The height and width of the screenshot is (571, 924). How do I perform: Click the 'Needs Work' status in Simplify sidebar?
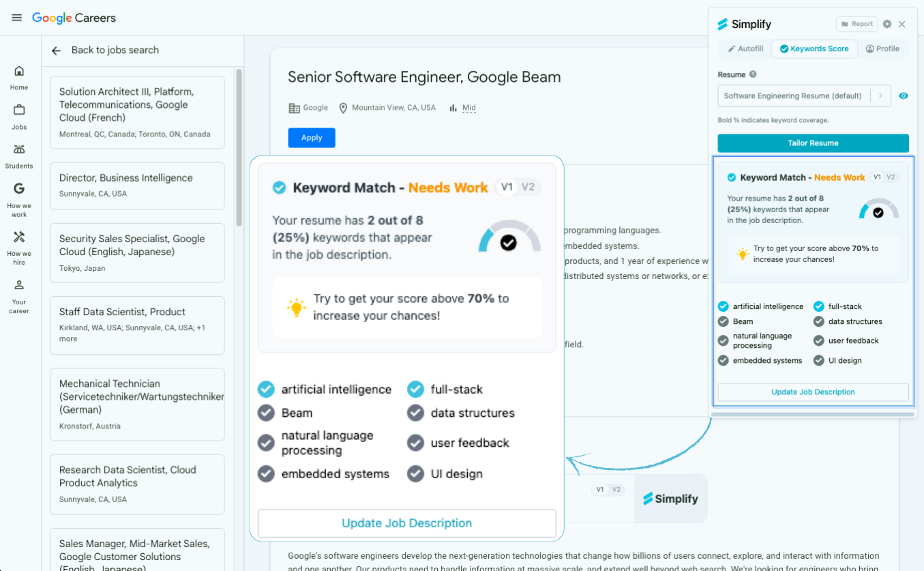(x=839, y=177)
